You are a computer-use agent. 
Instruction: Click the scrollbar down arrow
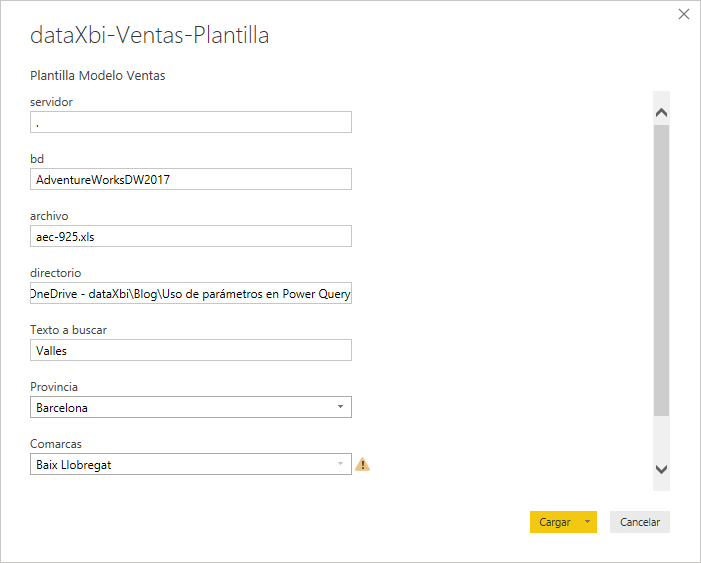661,468
